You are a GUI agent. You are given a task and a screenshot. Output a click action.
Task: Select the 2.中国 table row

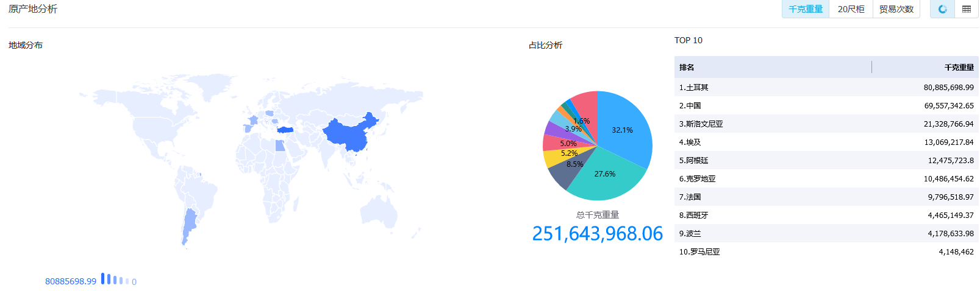(x=826, y=106)
